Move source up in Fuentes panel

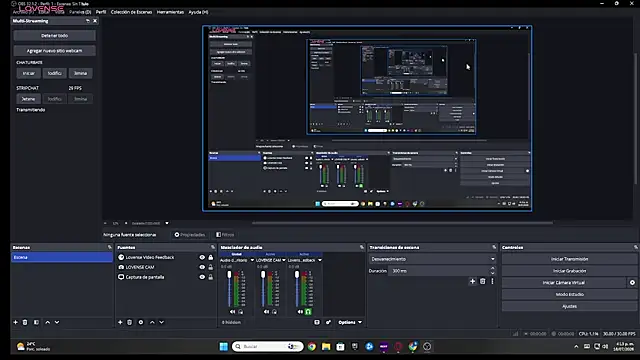(152, 322)
